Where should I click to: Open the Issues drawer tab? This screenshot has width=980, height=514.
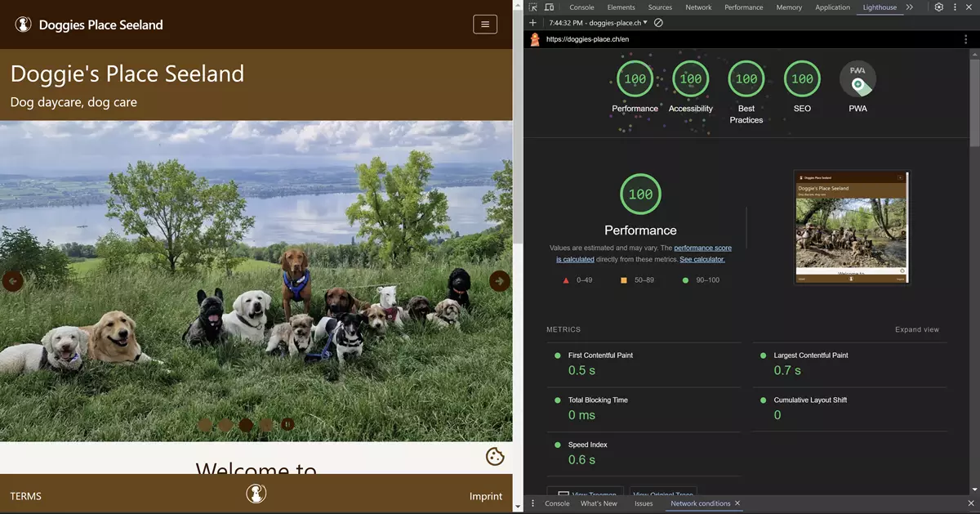point(644,503)
